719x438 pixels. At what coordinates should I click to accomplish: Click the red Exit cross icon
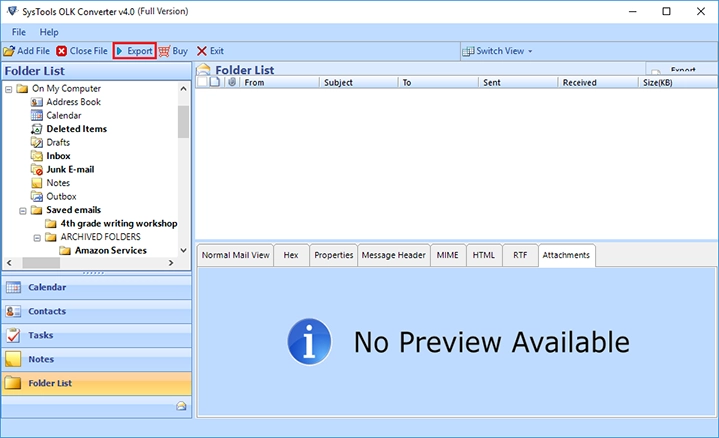pos(202,51)
